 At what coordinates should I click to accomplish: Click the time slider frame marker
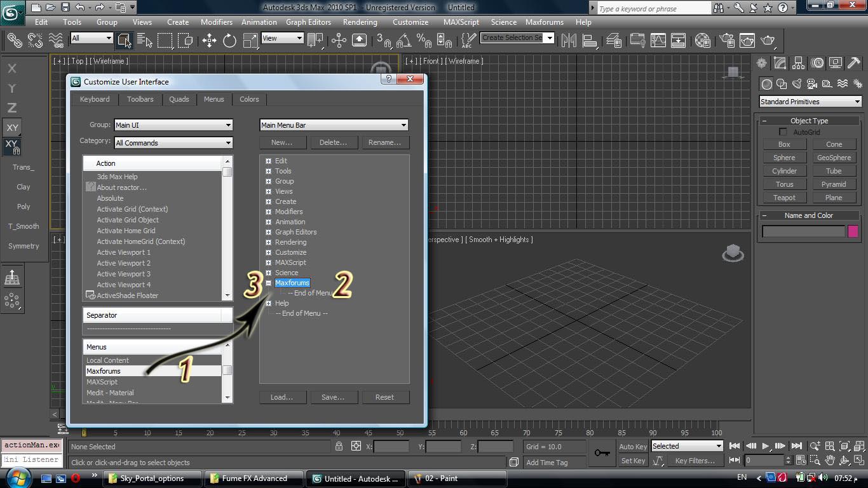(x=83, y=433)
